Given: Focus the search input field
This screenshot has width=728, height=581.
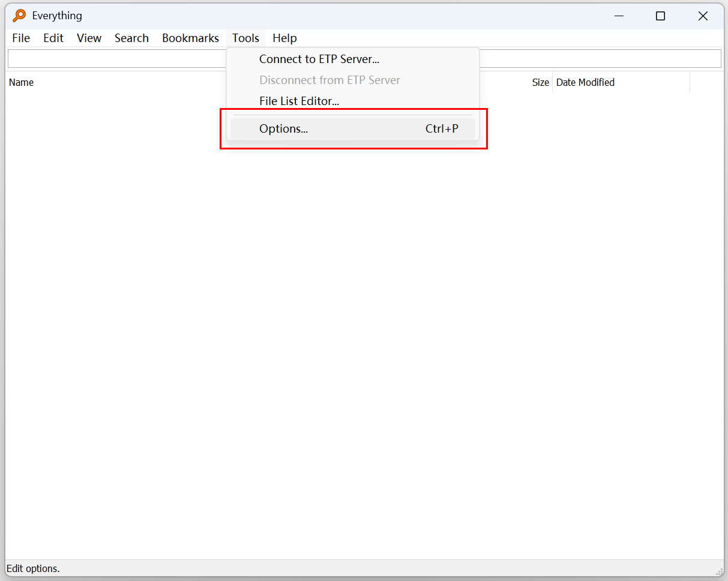Looking at the screenshot, I should (x=364, y=59).
